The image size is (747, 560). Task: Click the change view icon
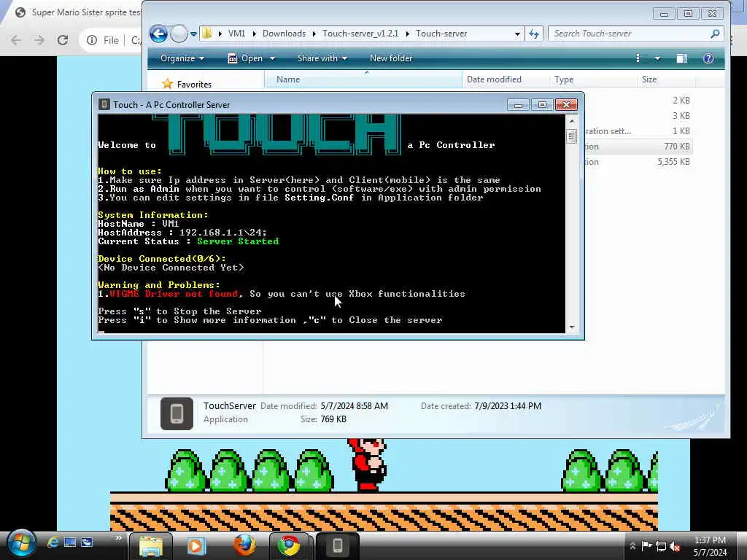[x=638, y=58]
